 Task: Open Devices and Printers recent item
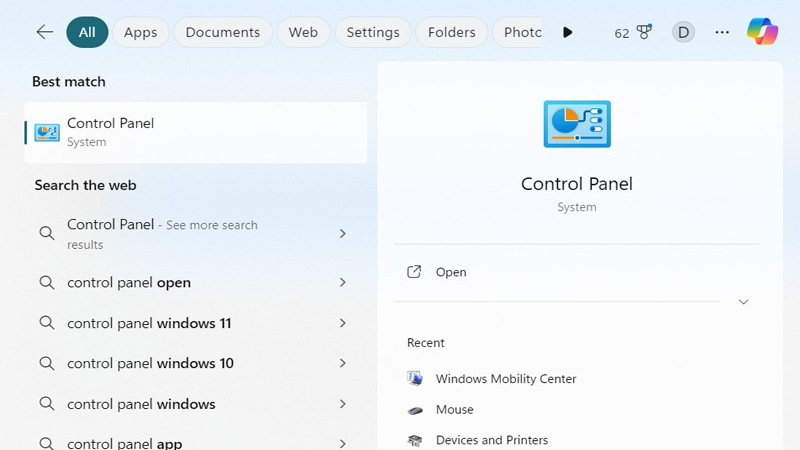coord(491,440)
